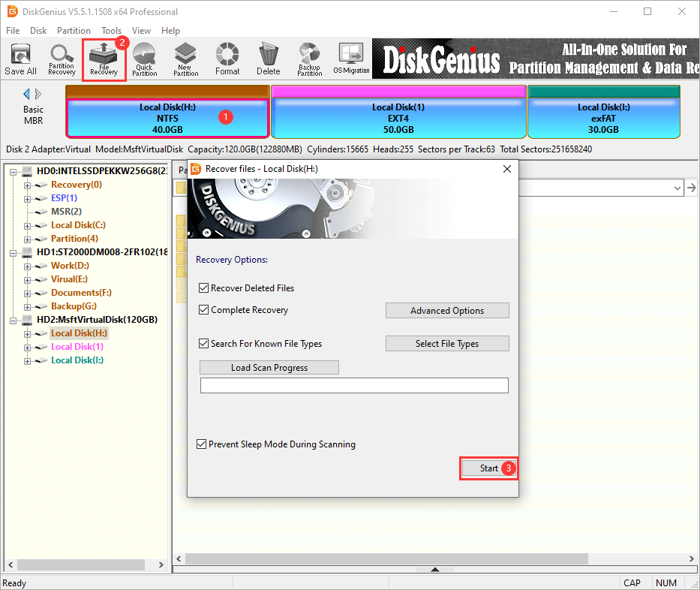The height and width of the screenshot is (590, 700).
Task: Select the HD2 MsftVirtualDisk disk icon
Action: point(27,320)
